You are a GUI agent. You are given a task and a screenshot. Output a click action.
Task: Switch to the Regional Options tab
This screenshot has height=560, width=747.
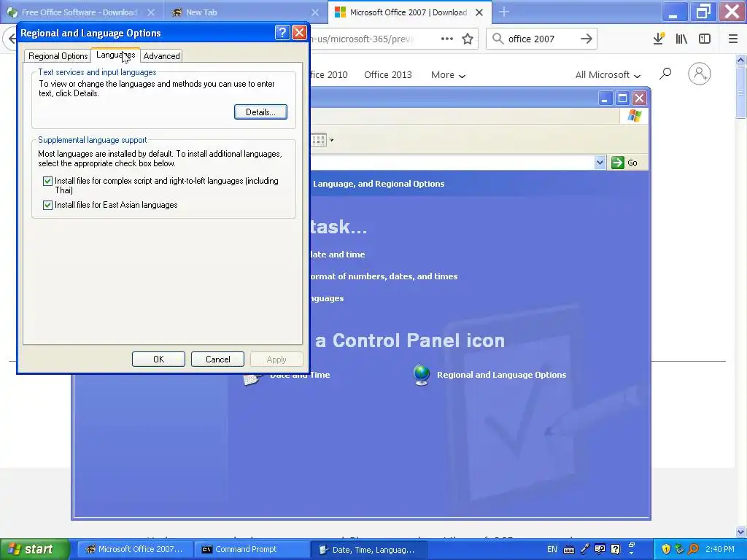[58, 55]
